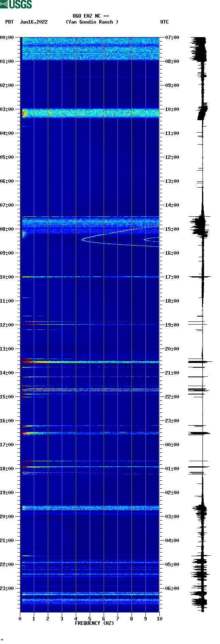Screen dimensions: 220x644
Task: Click the 10:00 PDT time label
Action: [x=7, y=277]
